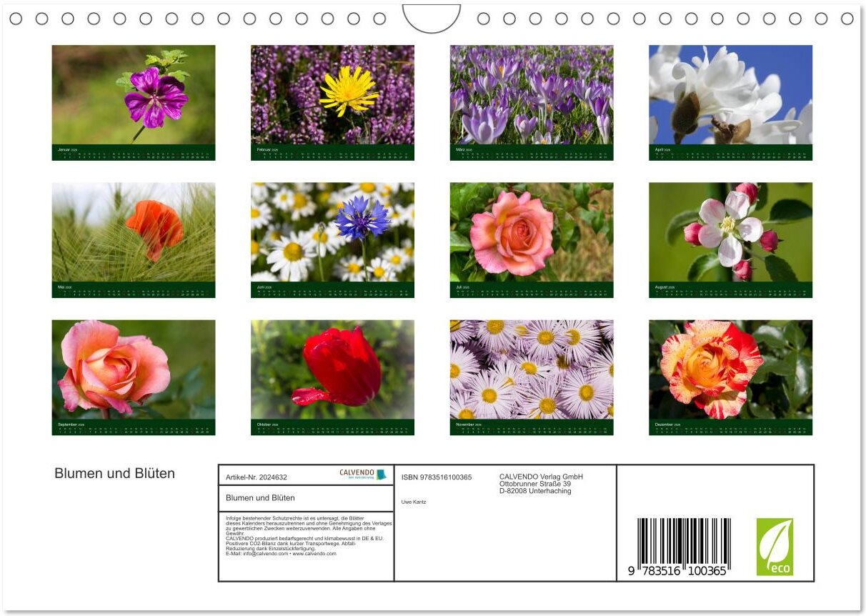View the October red tulip photo
The height and width of the screenshot is (616, 866).
tap(332, 369)
